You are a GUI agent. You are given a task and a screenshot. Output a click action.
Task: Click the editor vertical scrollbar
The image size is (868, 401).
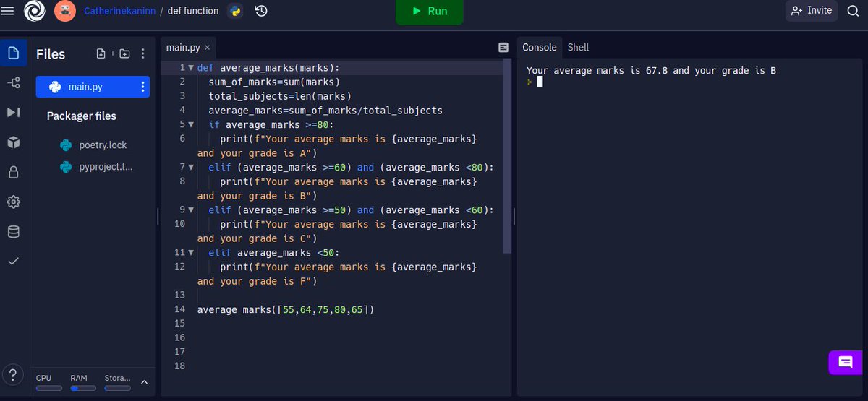[x=507, y=156]
